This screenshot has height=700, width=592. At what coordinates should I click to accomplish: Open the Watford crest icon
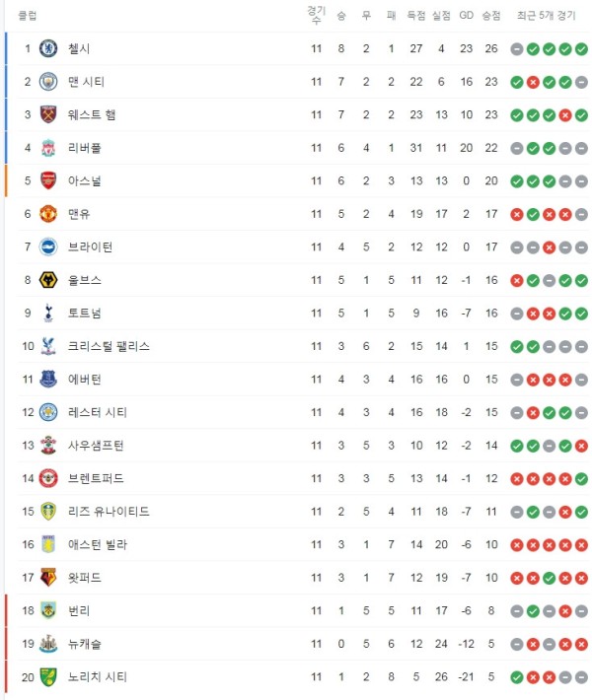(48, 578)
